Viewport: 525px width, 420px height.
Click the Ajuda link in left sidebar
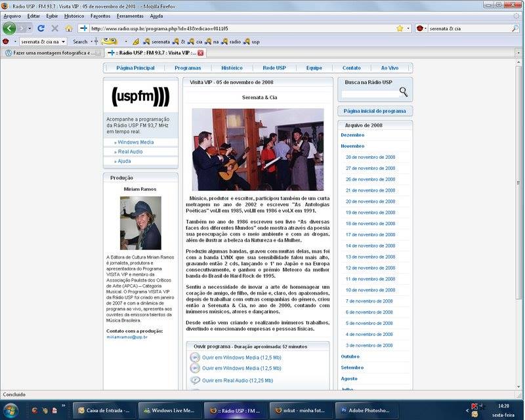[x=124, y=161]
